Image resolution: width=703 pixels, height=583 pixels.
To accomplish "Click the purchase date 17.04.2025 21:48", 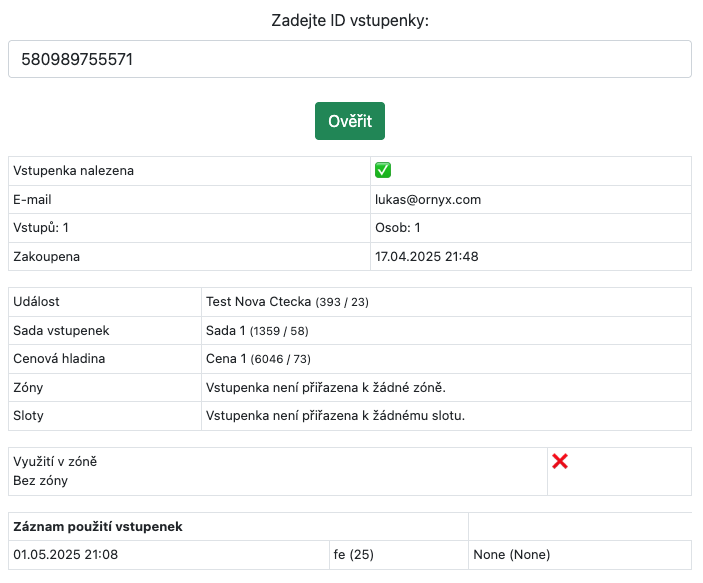I will pyautogui.click(x=426, y=256).
